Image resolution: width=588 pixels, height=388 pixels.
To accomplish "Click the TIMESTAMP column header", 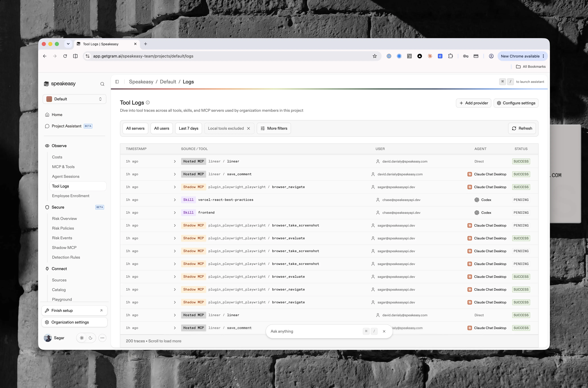I will [136, 149].
